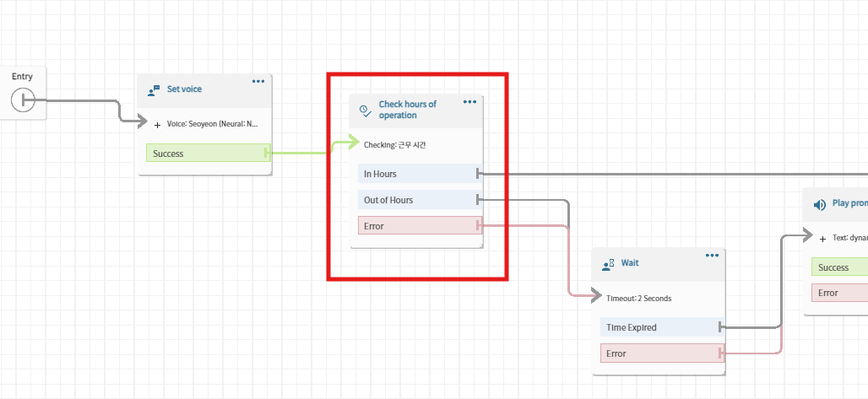Select the Success branch of Set voice

pos(207,154)
